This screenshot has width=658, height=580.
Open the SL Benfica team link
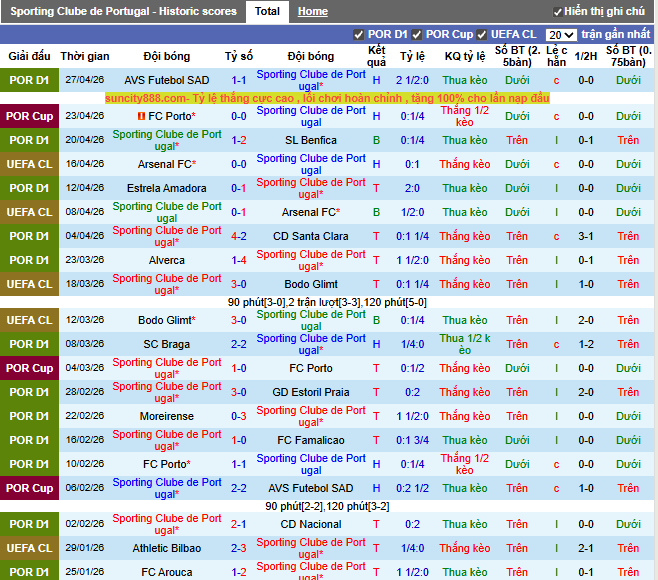click(311, 140)
